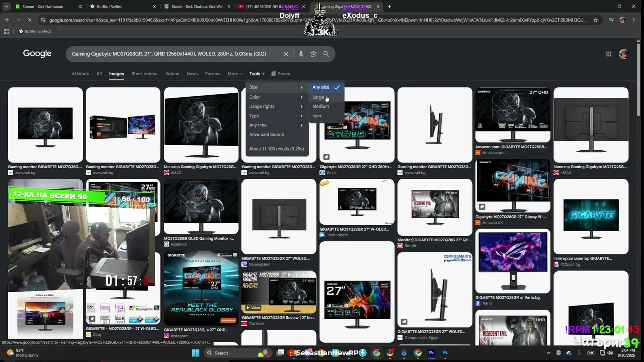Open the Forums results tab
This screenshot has height=362, width=644.
point(213,74)
